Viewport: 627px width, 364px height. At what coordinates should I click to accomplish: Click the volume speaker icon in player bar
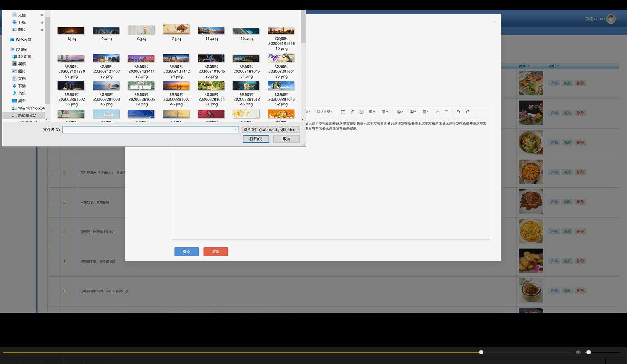[x=579, y=352]
